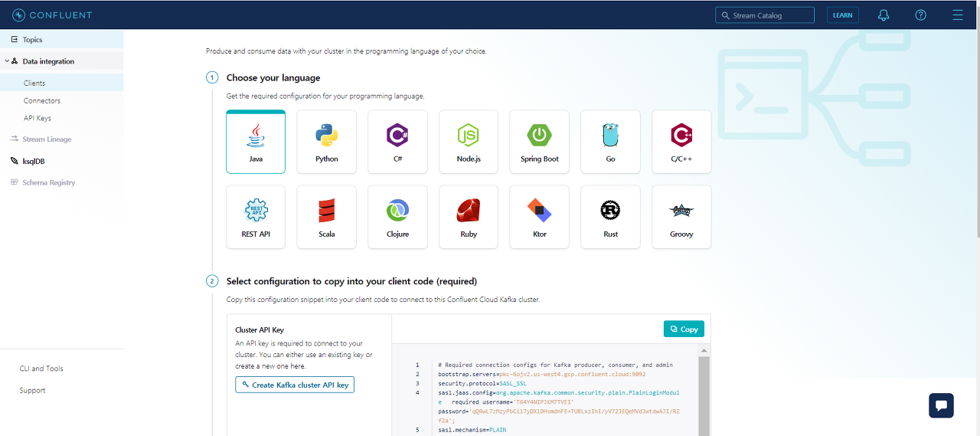Click the 'Cluster API Key' heading
Image resolution: width=980 pixels, height=436 pixels.
[x=260, y=330]
